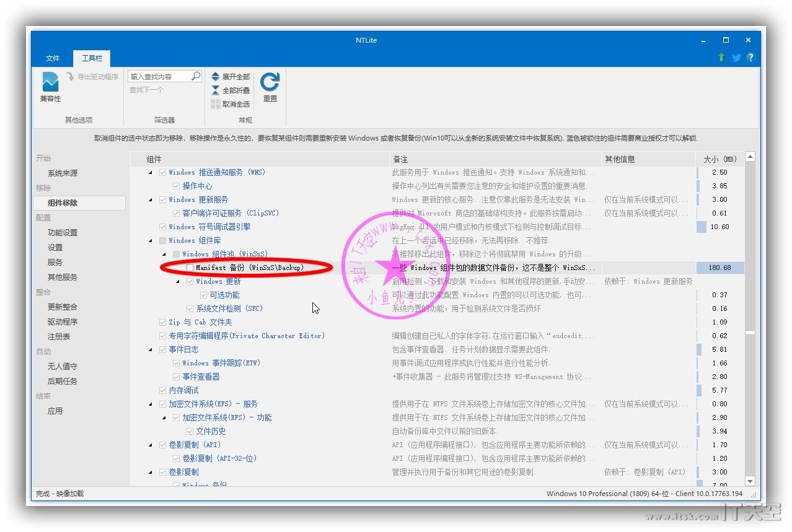Open help via the question mark icon
This screenshot has height=532, width=792.
[x=751, y=58]
